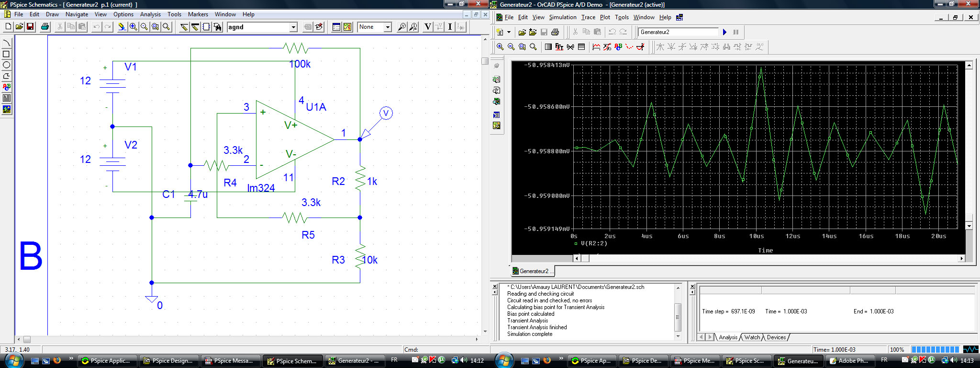This screenshot has width=980, height=368.
Task: Toggle Enable Bias Voltage Display (V) button
Action: (427, 27)
